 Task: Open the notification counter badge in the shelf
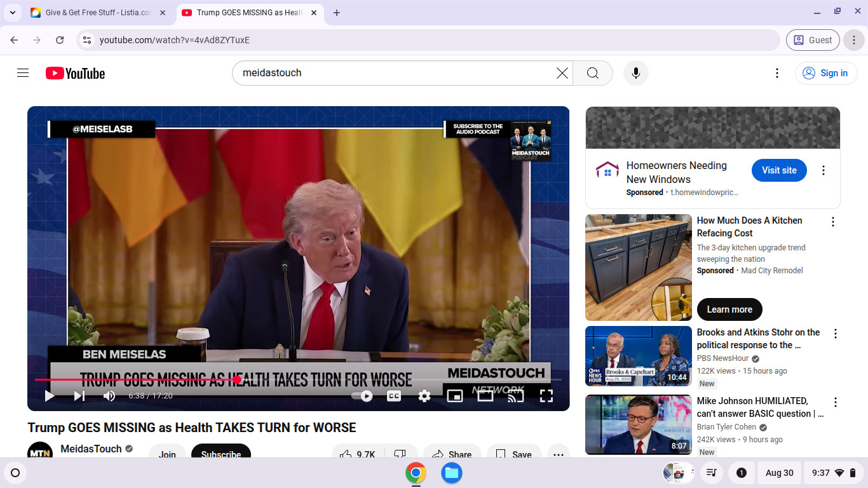pos(741,473)
